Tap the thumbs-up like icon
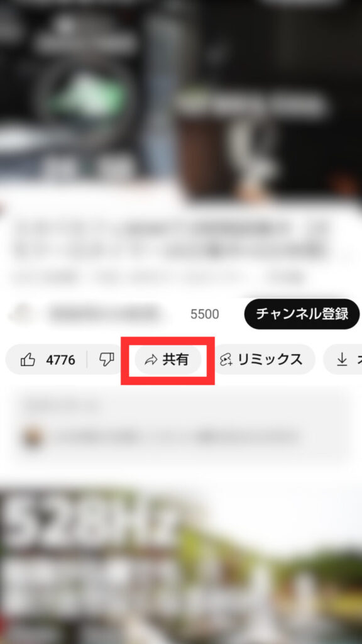 click(28, 360)
